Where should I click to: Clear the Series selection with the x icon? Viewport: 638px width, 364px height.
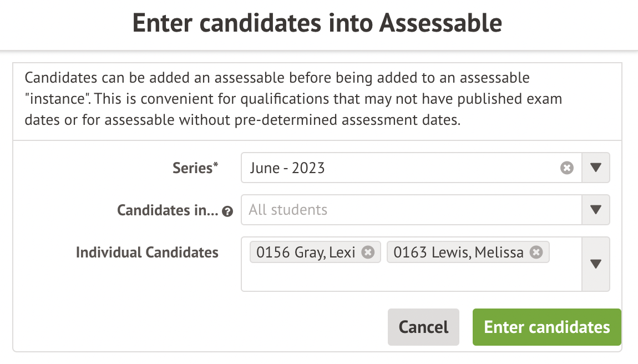pos(566,168)
